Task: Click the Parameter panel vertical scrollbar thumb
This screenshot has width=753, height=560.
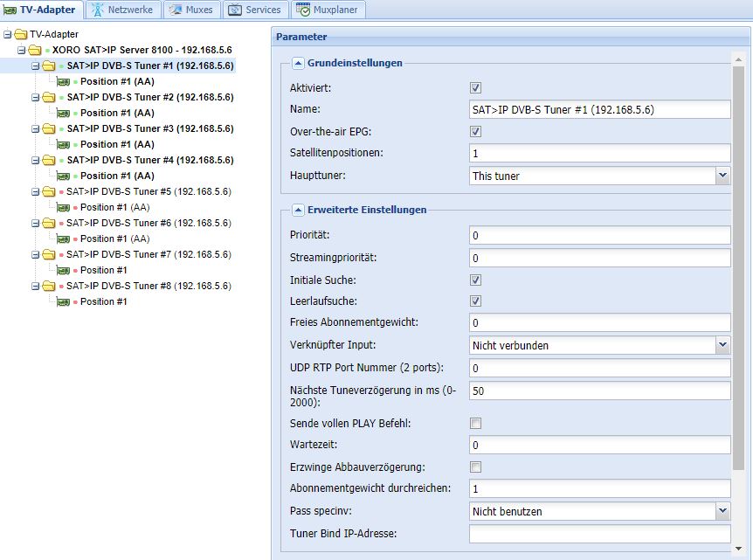Action: pyautogui.click(x=738, y=267)
